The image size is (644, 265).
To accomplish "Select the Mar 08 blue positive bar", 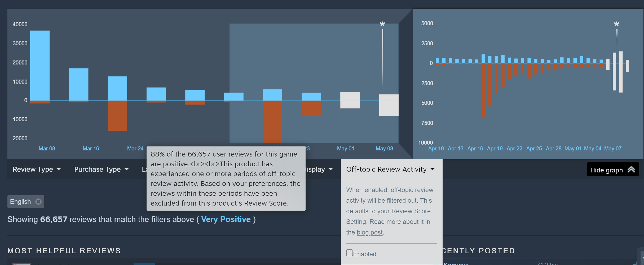I will pos(40,66).
